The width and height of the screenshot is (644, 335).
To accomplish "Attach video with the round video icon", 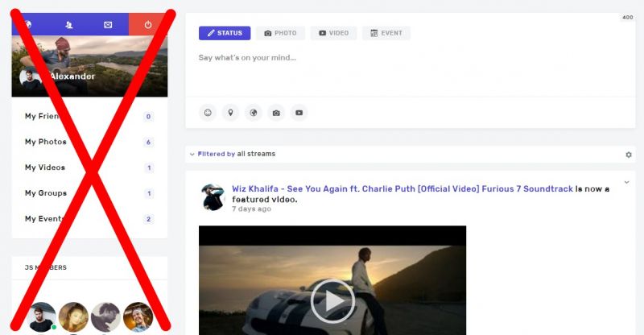I will pos(299,113).
